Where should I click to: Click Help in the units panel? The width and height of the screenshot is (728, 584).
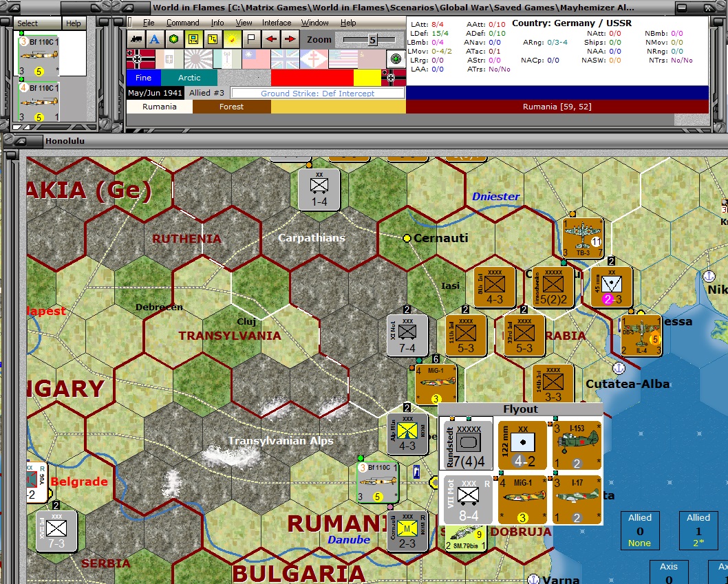[73, 23]
